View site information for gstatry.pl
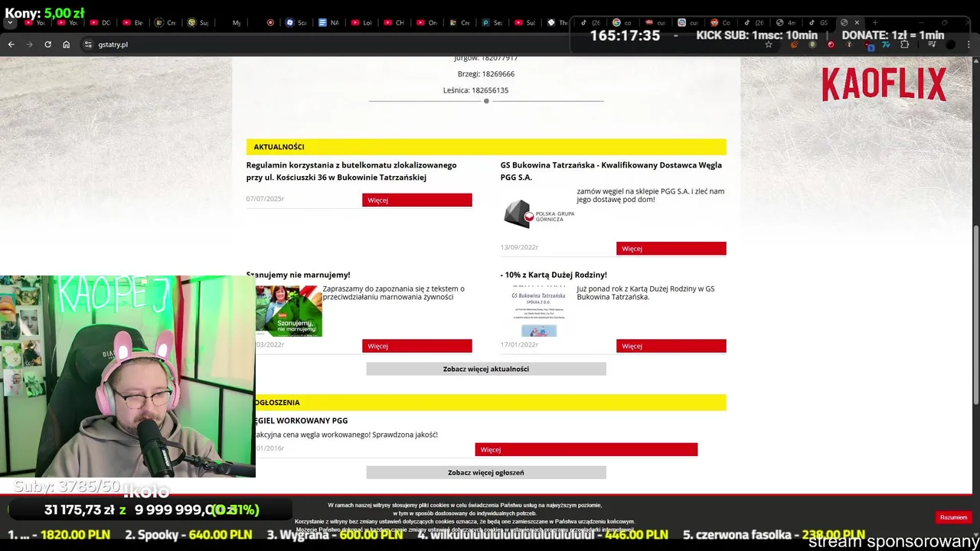The width and height of the screenshot is (980, 551). (x=88, y=44)
